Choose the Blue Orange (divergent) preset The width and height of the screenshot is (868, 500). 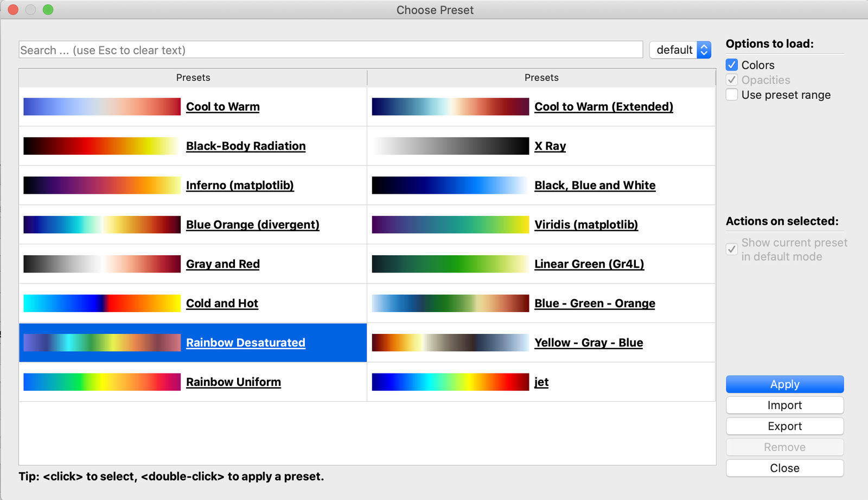tap(252, 225)
